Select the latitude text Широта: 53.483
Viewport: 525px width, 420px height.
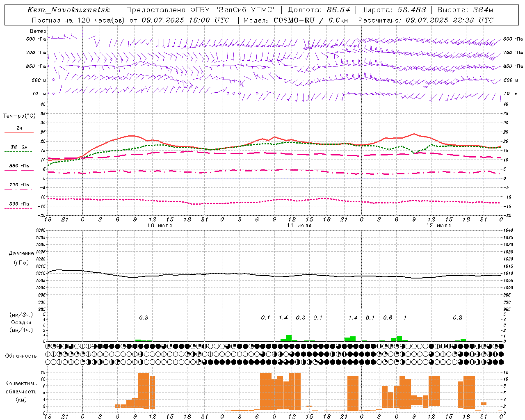tap(393, 10)
